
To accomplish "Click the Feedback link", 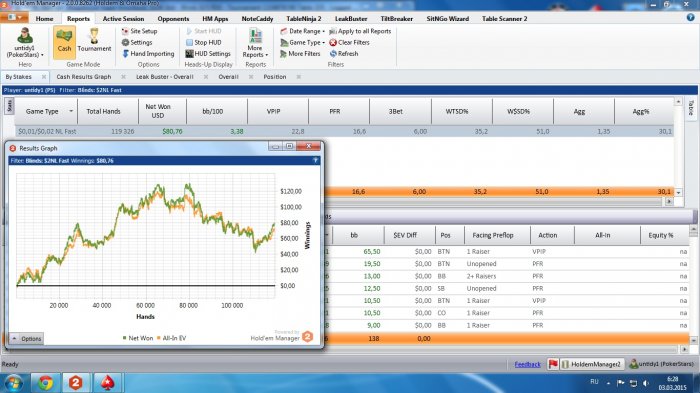I will (x=527, y=364).
